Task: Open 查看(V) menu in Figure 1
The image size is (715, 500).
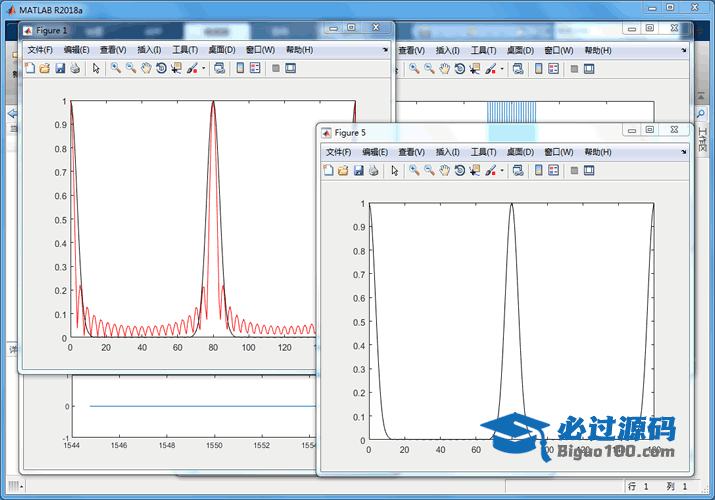Action: point(113,50)
